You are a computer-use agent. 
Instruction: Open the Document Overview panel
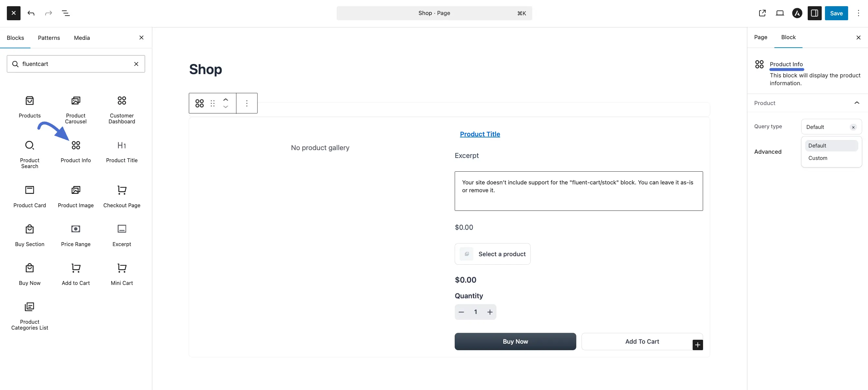[x=66, y=13]
